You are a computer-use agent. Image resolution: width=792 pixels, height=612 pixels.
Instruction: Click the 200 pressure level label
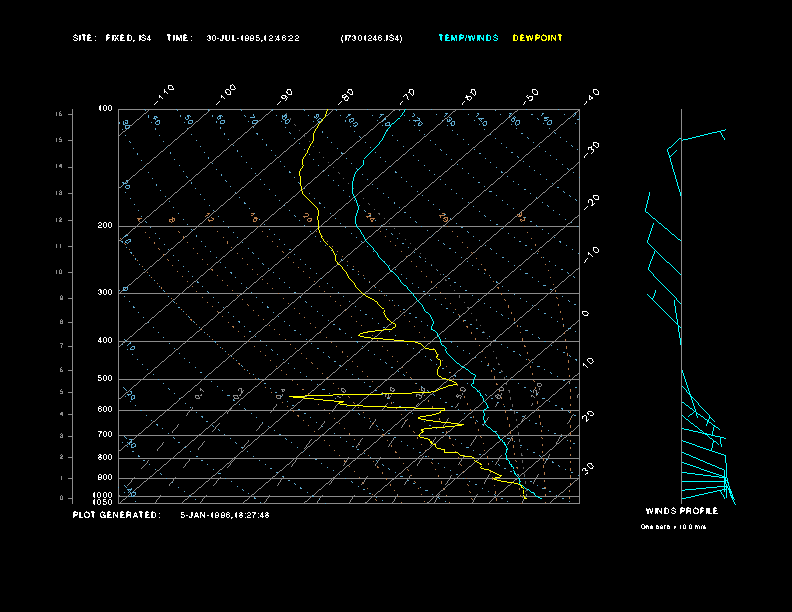pos(105,226)
